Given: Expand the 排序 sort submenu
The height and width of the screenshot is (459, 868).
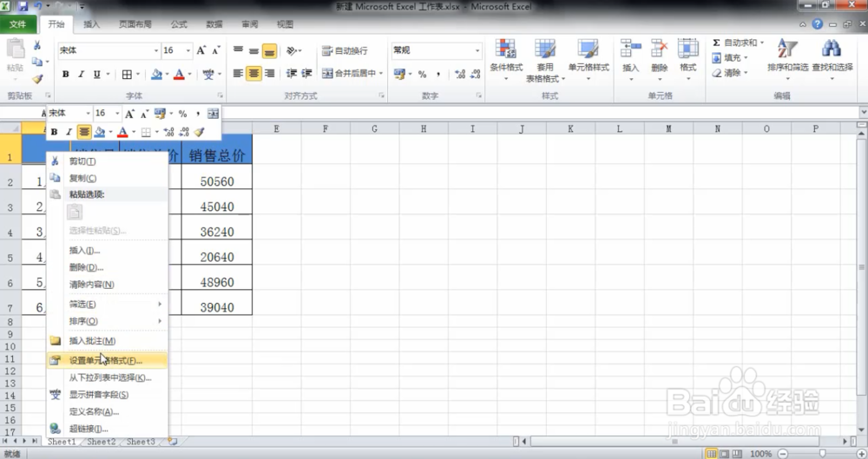Looking at the screenshot, I should (x=107, y=321).
